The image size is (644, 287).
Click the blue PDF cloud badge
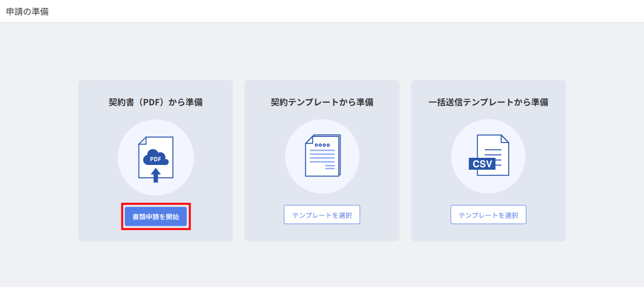tap(156, 158)
